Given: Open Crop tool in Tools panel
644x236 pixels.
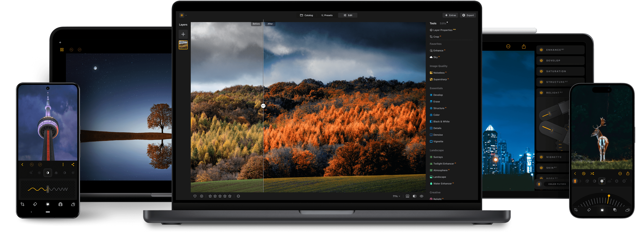Looking at the screenshot, I should click(436, 37).
